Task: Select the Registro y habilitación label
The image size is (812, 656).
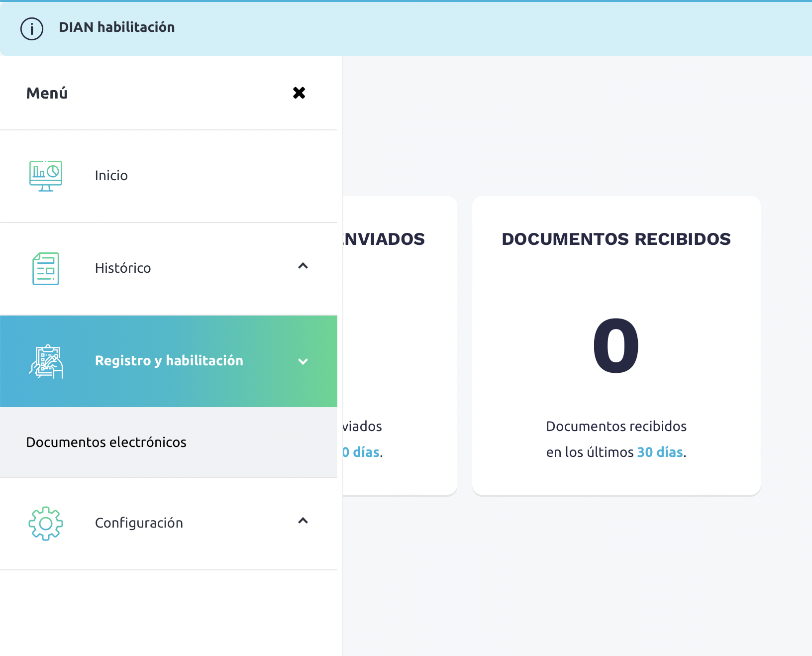Action: 169,361
